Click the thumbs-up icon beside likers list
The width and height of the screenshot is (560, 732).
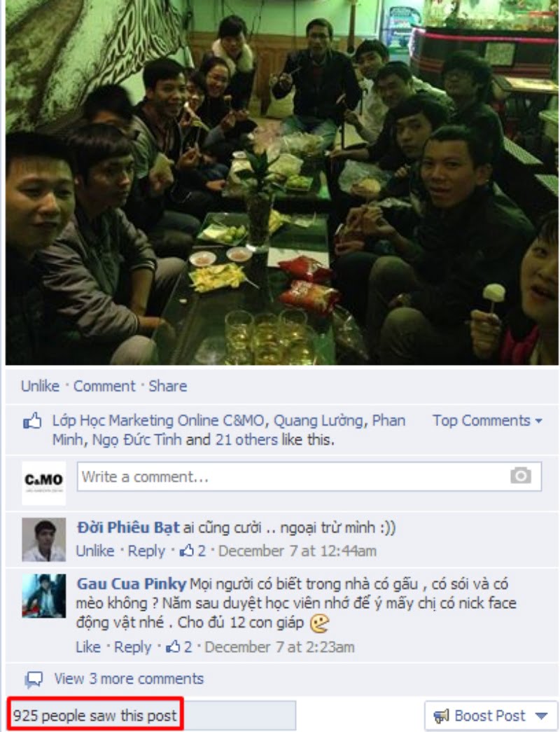coord(33,421)
